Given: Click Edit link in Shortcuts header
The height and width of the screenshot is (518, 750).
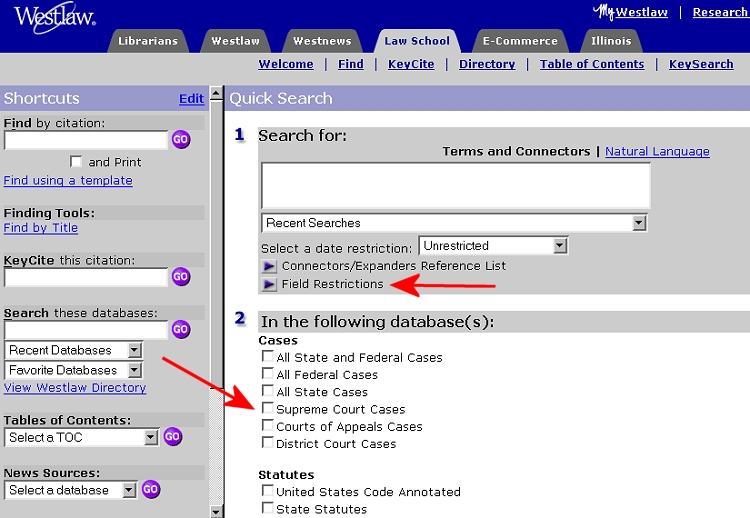Looking at the screenshot, I should tap(191, 99).
